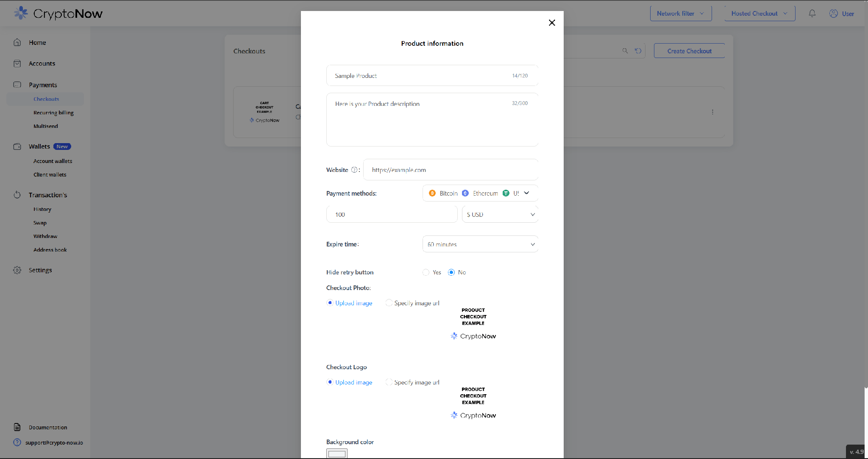
Task: Open Recurring billing in sidebar
Action: click(x=53, y=113)
